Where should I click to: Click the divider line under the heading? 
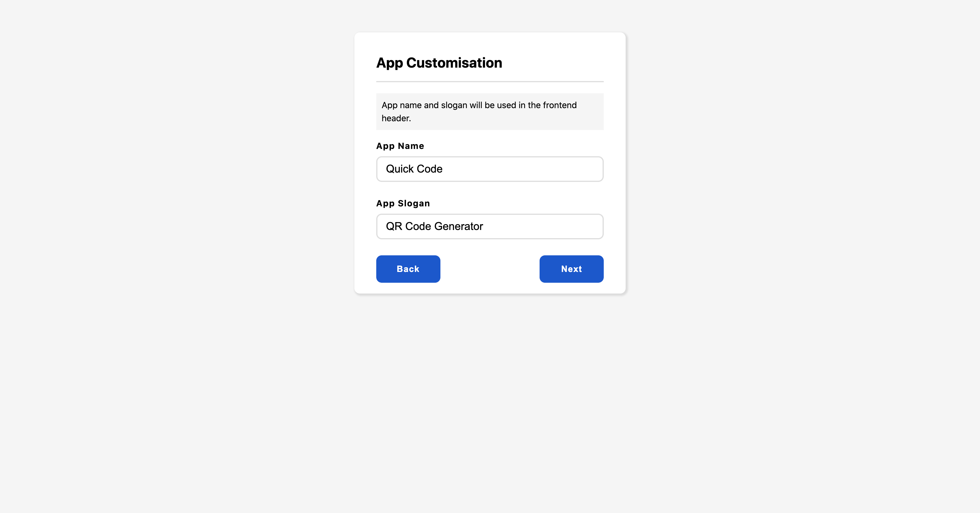pyautogui.click(x=490, y=81)
